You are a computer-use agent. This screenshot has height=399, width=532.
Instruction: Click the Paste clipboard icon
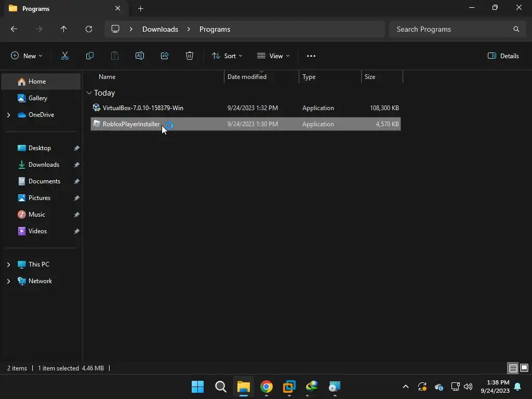pyautogui.click(x=115, y=56)
